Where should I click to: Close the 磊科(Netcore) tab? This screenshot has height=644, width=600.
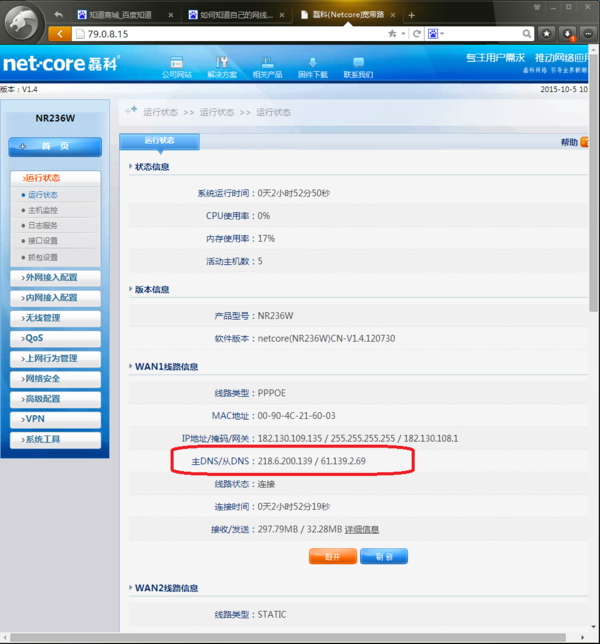pos(393,15)
